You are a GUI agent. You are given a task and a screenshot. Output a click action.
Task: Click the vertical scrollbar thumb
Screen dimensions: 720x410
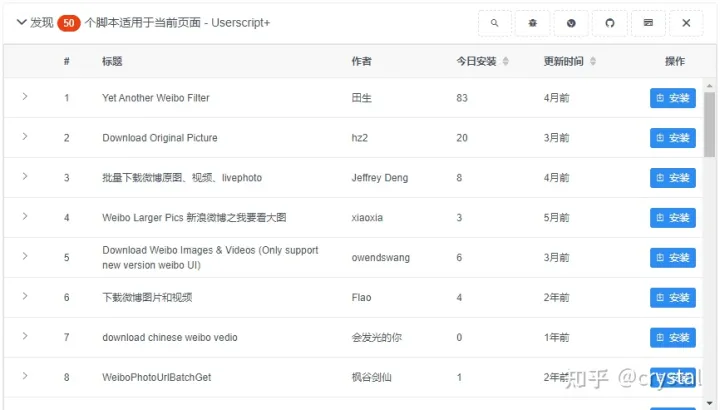click(709, 124)
